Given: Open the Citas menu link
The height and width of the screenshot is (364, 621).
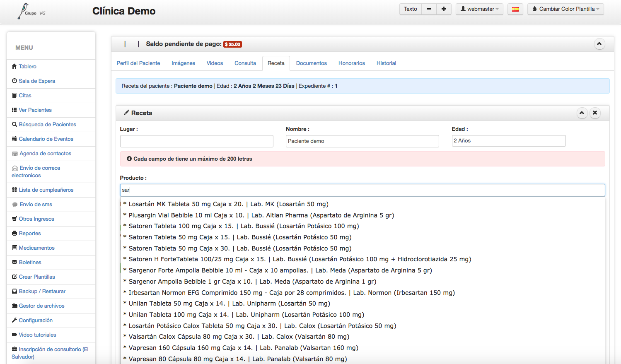Looking at the screenshot, I should point(25,95).
